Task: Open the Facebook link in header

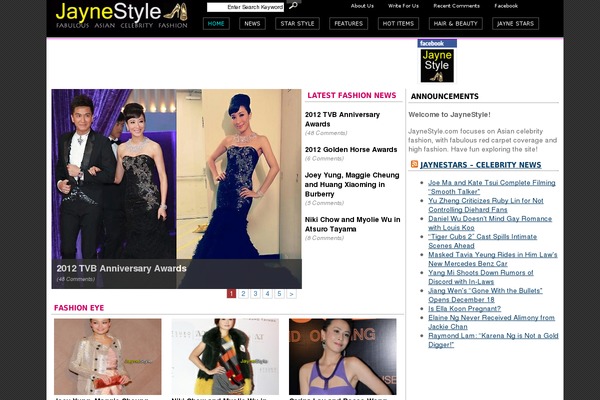Action: coord(506,6)
